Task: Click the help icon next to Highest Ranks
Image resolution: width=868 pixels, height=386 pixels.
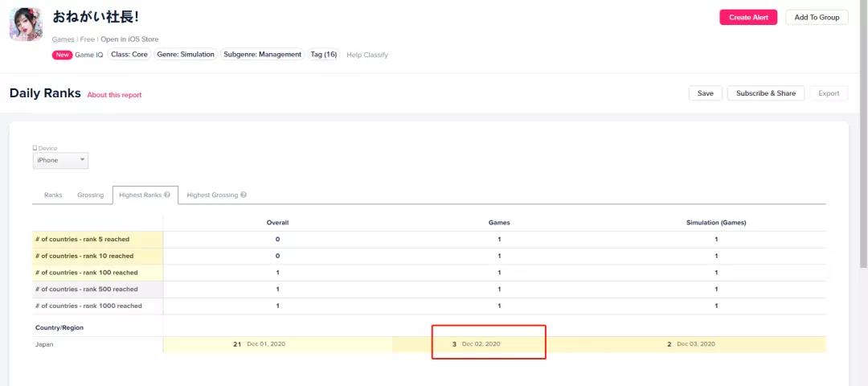Action: (167, 195)
